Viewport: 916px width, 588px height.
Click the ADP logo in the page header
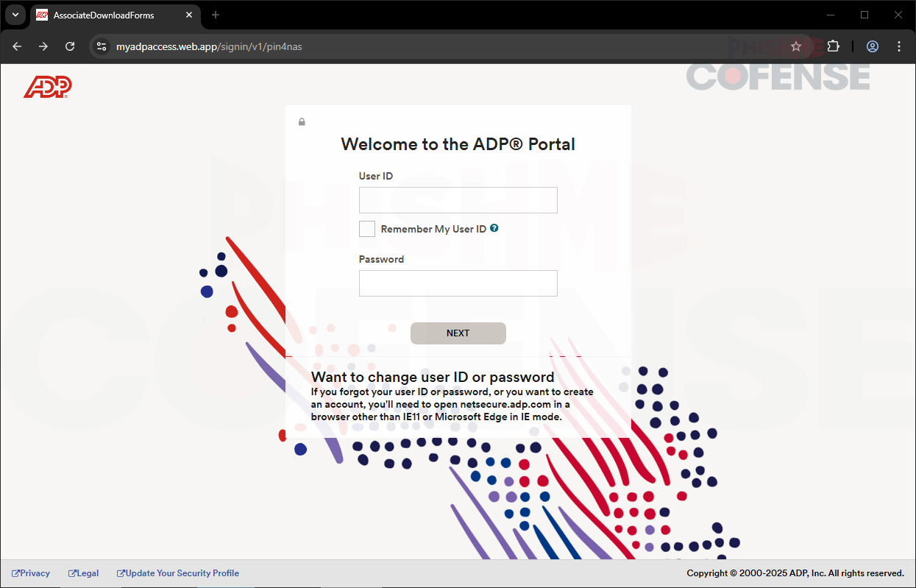(48, 87)
